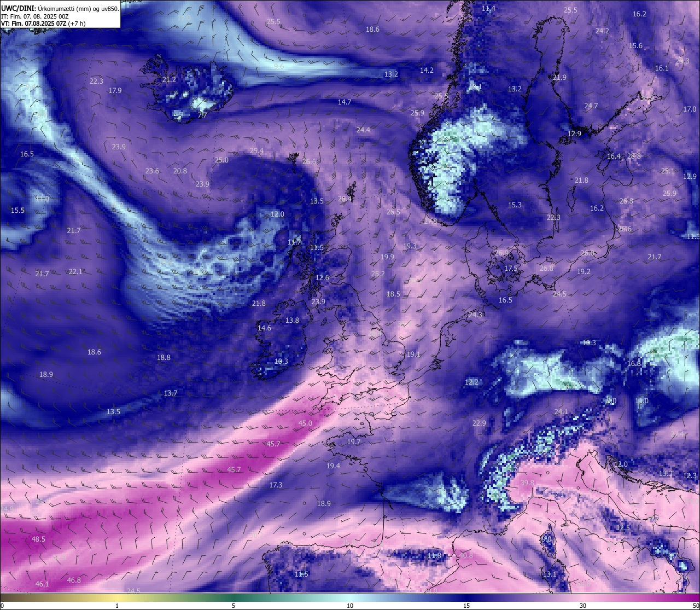Image resolution: width=700 pixels, height=610 pixels.
Task: Click the 14.7 map value
Action: (x=345, y=102)
